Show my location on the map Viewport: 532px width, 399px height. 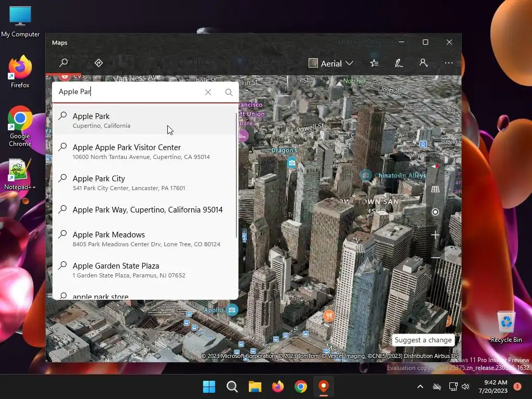[435, 212]
